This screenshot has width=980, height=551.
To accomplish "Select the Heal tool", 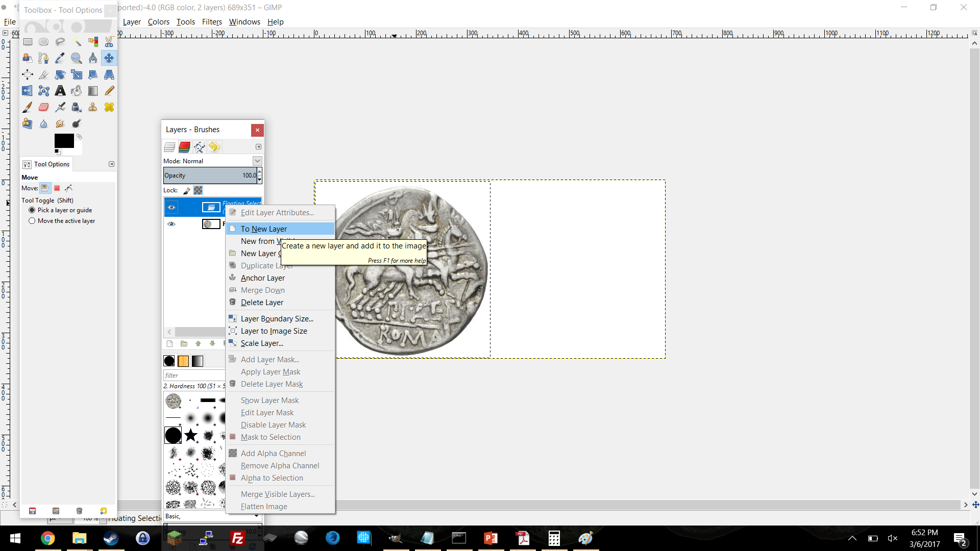I will pos(109,107).
